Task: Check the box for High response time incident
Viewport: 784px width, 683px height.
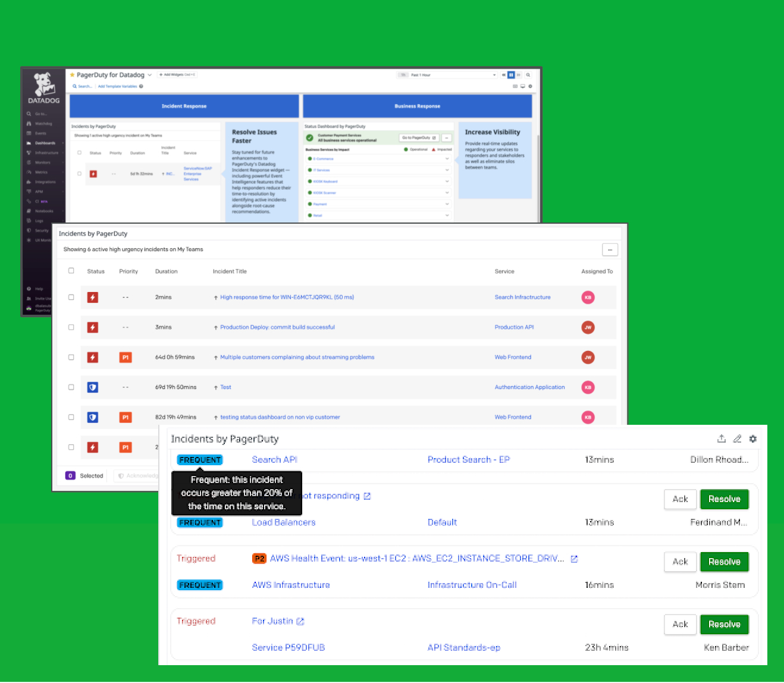Action: tap(71, 297)
